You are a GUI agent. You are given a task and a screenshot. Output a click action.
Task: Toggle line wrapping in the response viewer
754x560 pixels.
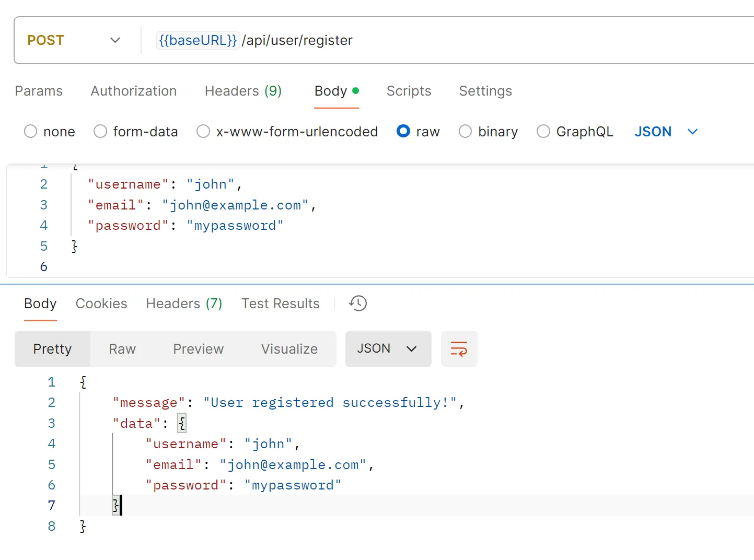tap(459, 348)
